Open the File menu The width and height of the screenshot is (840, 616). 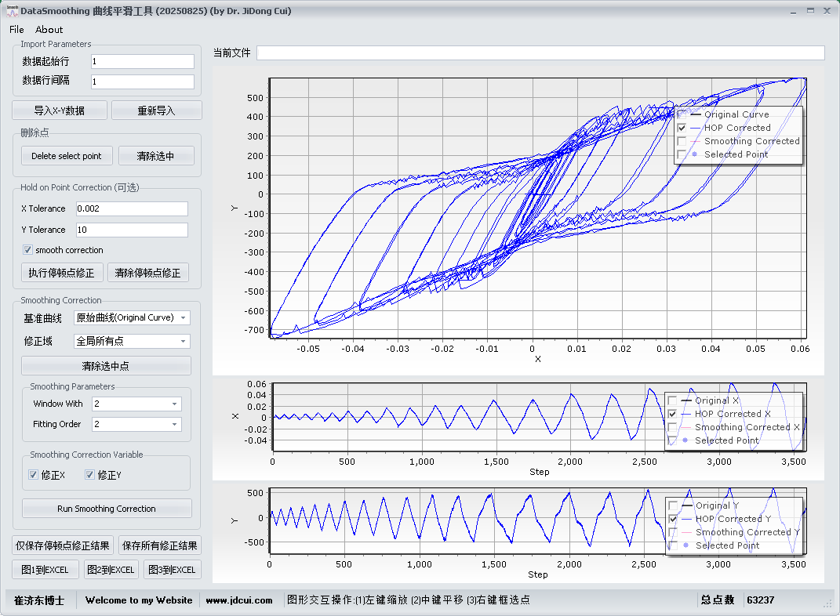(x=16, y=30)
